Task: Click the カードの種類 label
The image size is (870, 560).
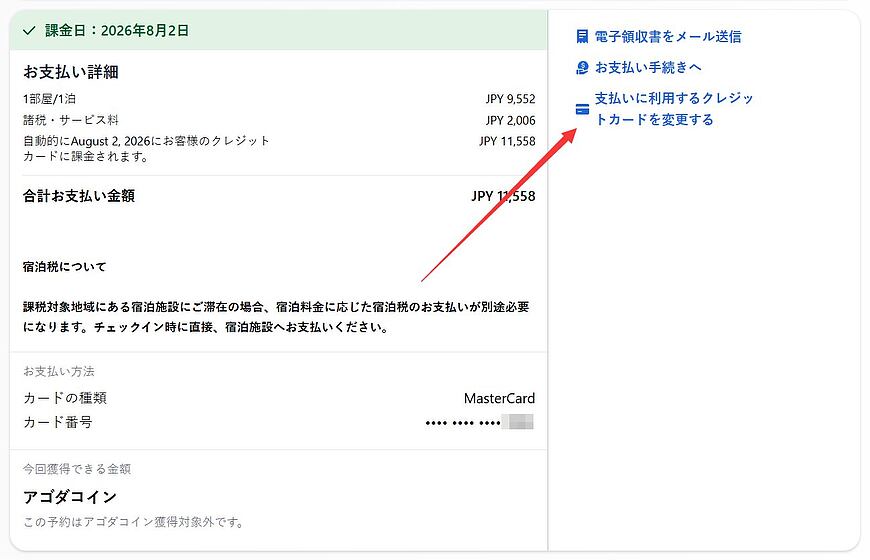Action: click(x=64, y=398)
